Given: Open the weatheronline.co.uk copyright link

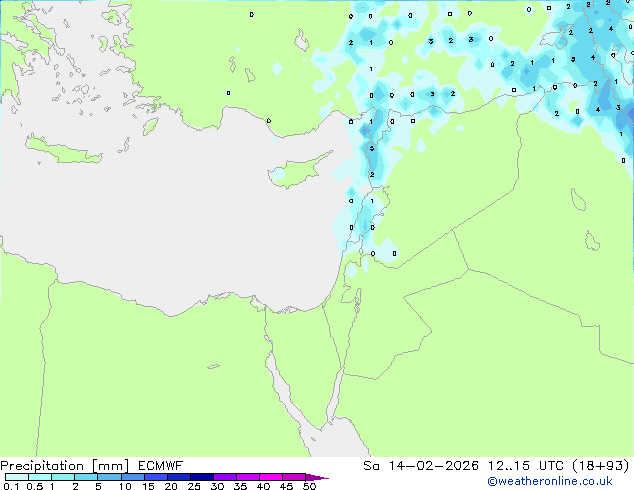Looking at the screenshot, I should point(550,481).
